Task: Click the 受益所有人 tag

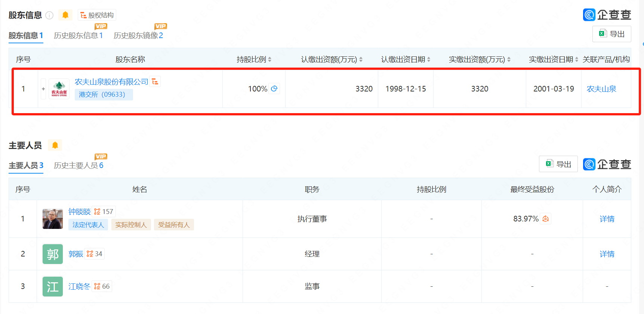Action: tap(174, 225)
